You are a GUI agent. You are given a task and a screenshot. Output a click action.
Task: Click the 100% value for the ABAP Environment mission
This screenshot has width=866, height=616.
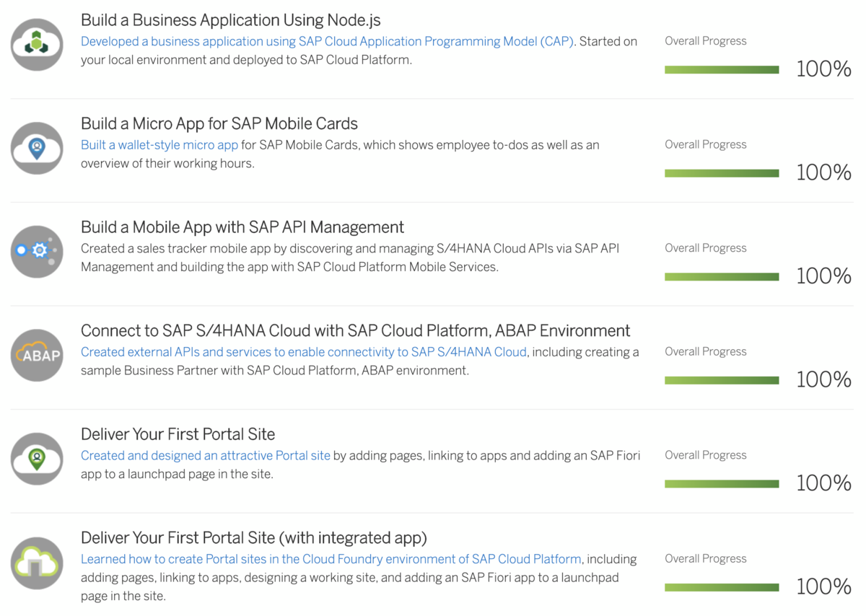[x=824, y=379]
